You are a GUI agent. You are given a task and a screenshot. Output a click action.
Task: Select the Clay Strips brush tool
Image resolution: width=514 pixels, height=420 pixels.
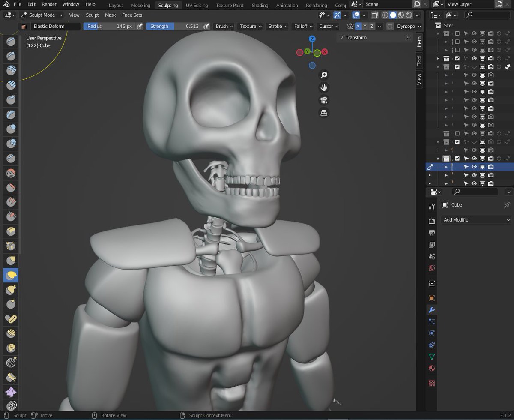point(11,86)
